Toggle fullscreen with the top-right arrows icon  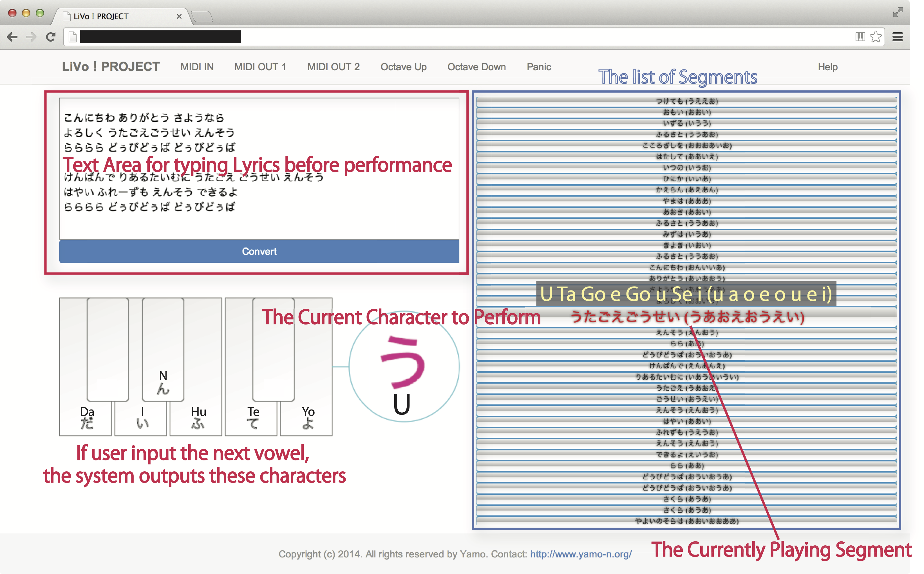(x=898, y=12)
